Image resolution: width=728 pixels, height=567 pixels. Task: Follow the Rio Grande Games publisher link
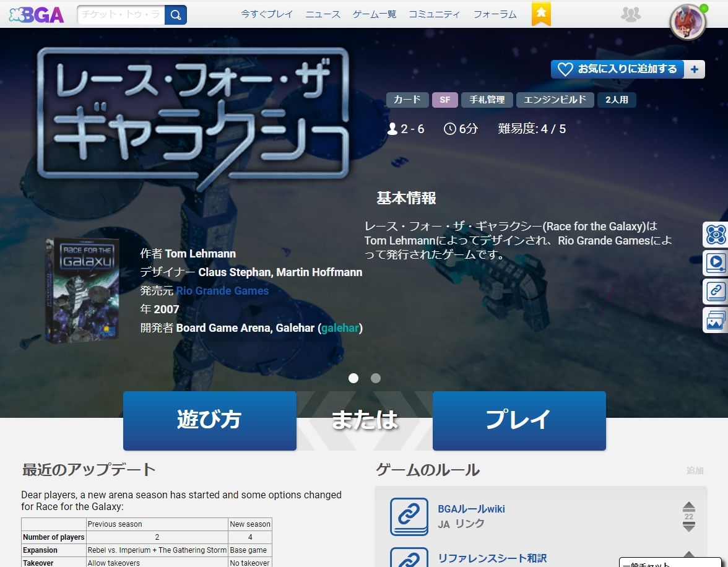tap(222, 291)
